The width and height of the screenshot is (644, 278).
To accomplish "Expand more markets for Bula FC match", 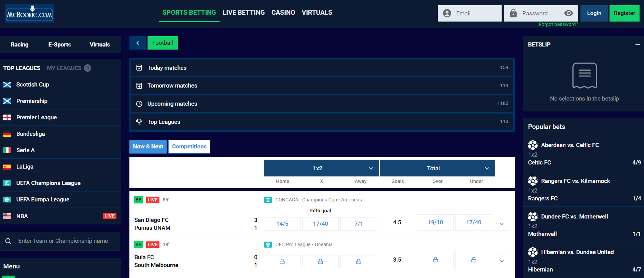I will 502,261.
